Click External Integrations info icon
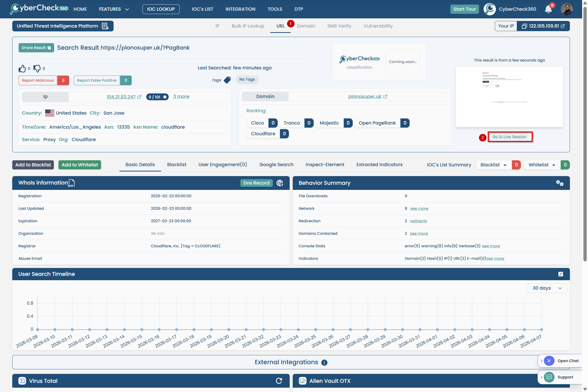The image size is (588, 392). 324,363
